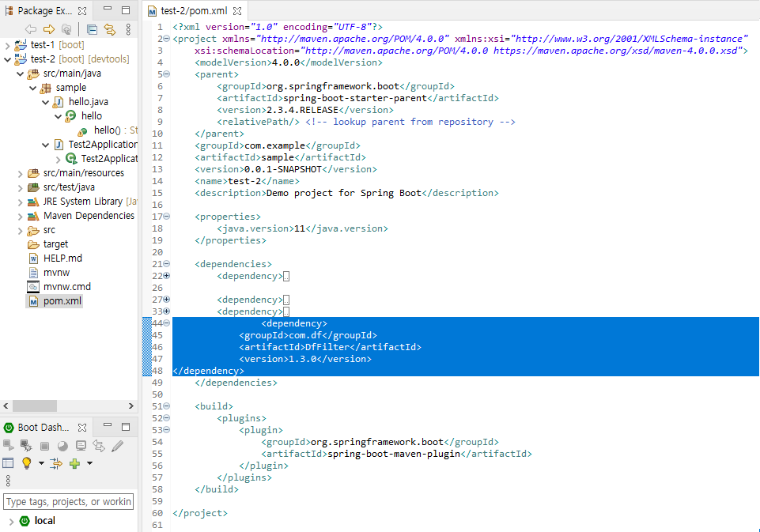Expand the local node in Boot Dashboard
The image size is (760, 532).
11,522
